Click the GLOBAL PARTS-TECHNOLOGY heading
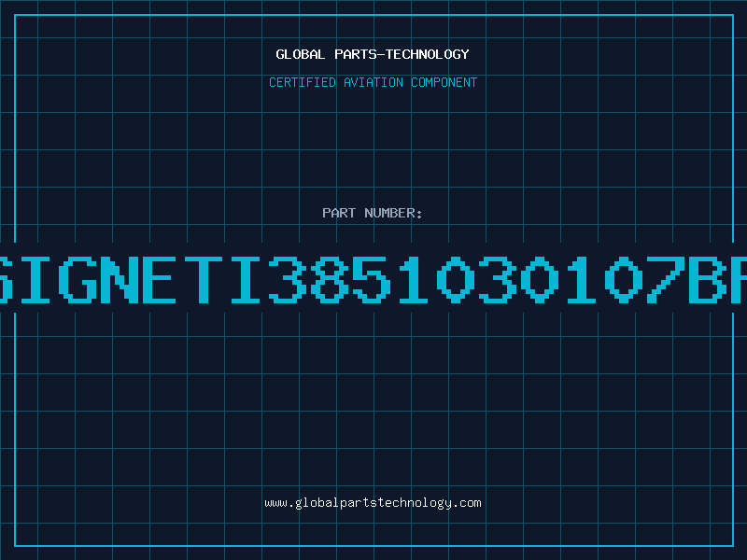This screenshot has width=747, height=560. tap(373, 54)
